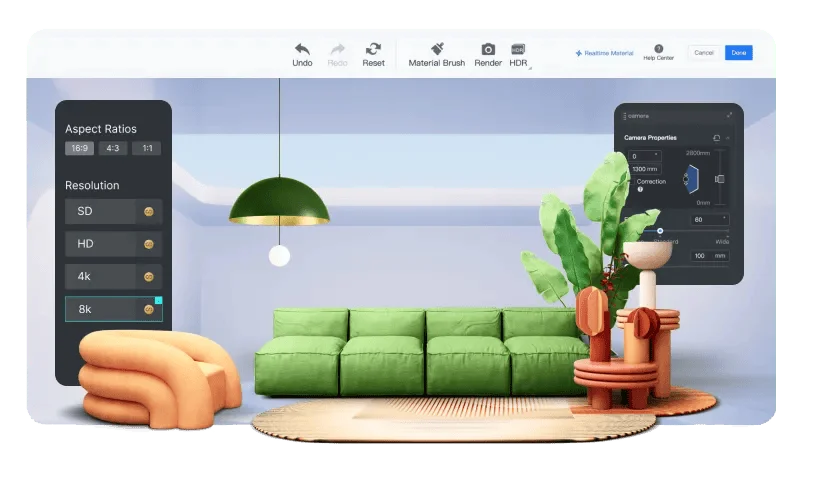Open Realtime Material link
This screenshot has width=817, height=480.
pos(604,53)
